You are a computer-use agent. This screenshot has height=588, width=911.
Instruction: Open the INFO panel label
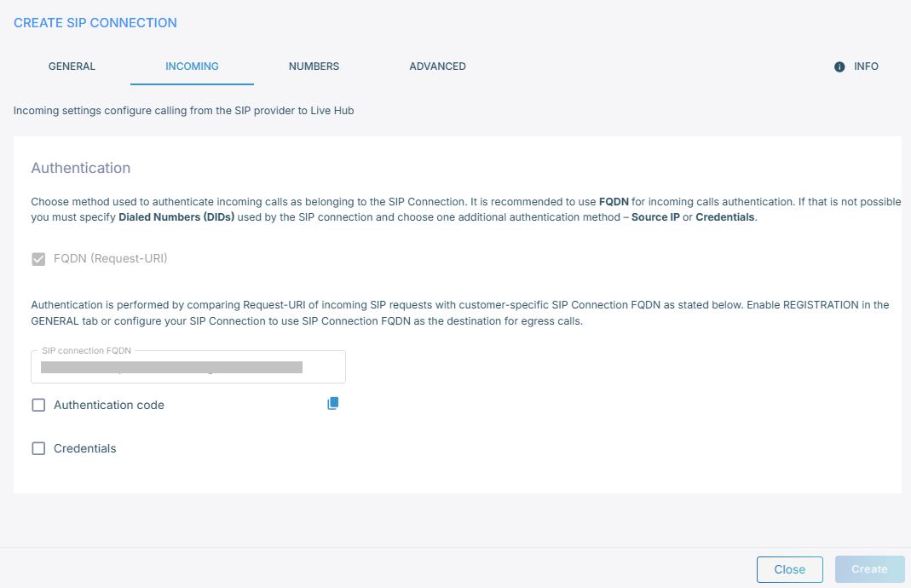click(x=866, y=66)
